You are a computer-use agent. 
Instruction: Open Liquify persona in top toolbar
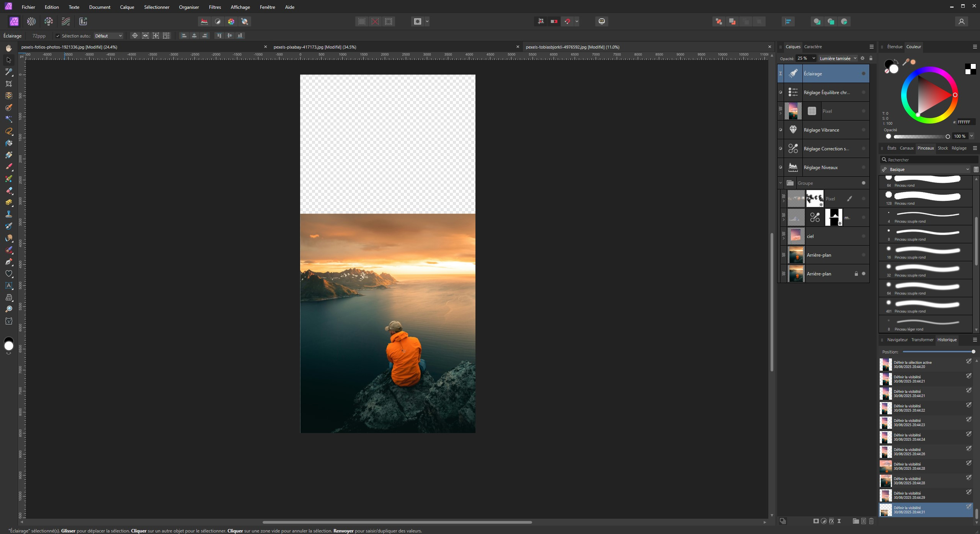click(x=31, y=21)
